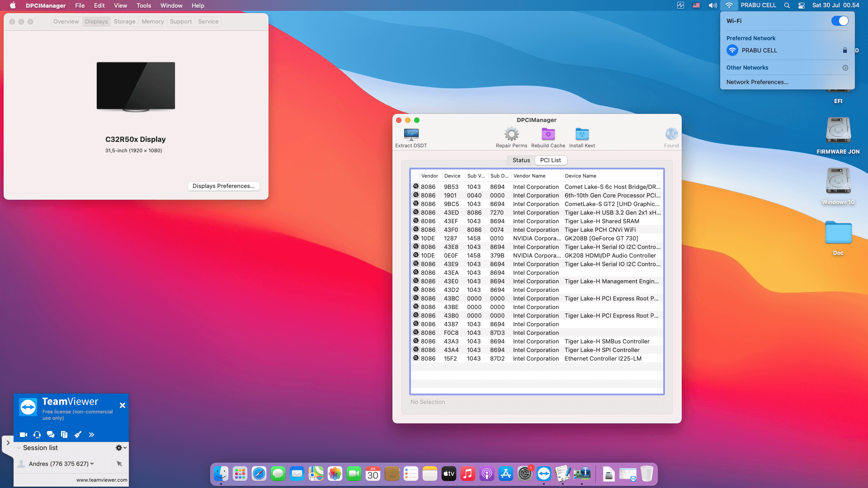Switch to the Status tab
Image resolution: width=868 pixels, height=488 pixels.
point(521,160)
